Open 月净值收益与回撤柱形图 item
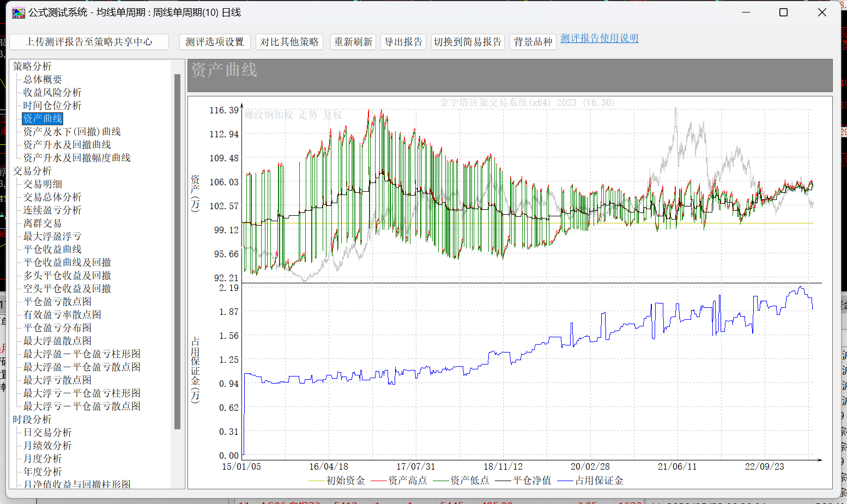The height and width of the screenshot is (504, 847). (x=77, y=484)
